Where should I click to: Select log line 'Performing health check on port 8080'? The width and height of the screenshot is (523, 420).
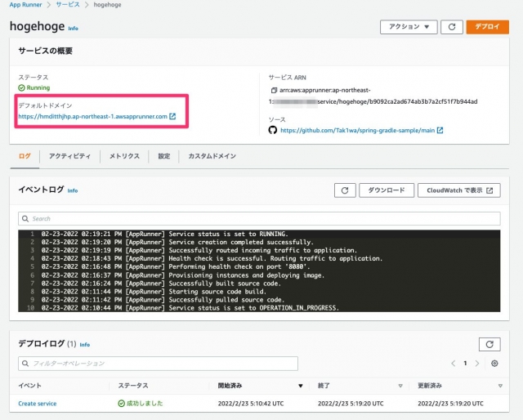point(239,267)
